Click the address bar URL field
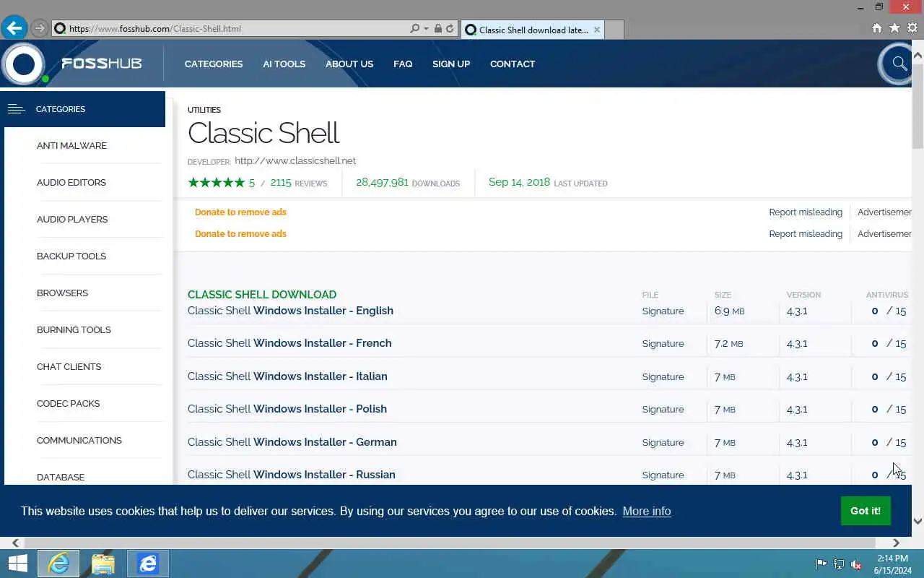This screenshot has width=924, height=578. pos(231,29)
